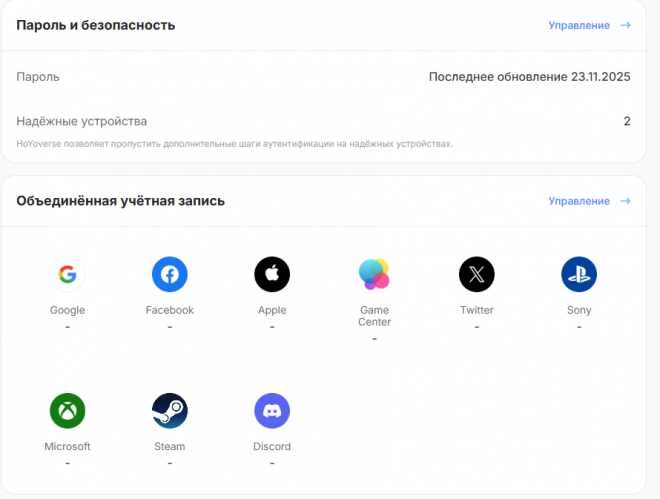
Task: Click the Game Center label text
Action: click(374, 316)
